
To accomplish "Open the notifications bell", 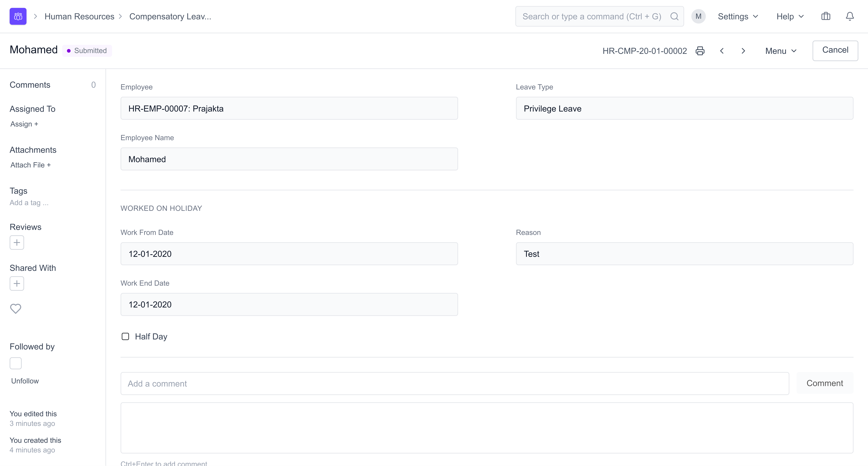I will (x=850, y=16).
